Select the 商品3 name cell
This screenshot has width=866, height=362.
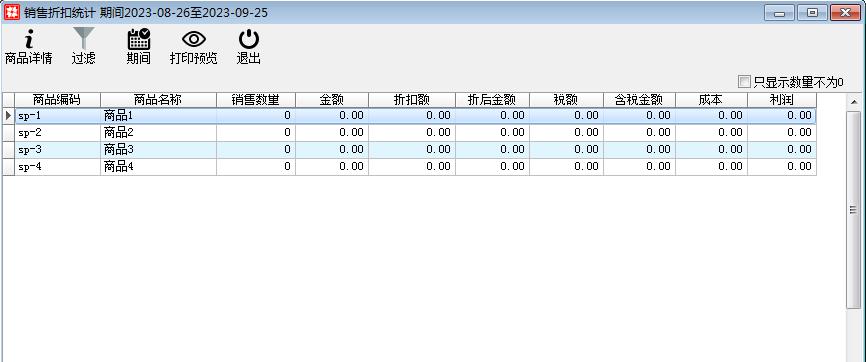pyautogui.click(x=158, y=150)
